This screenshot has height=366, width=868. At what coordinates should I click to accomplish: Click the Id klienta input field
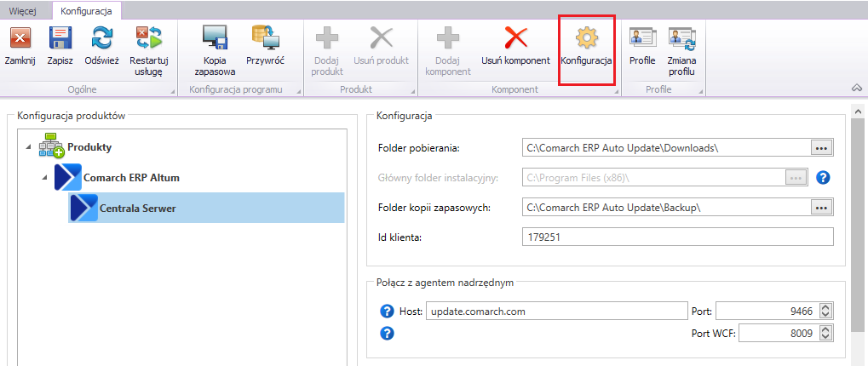click(x=677, y=237)
